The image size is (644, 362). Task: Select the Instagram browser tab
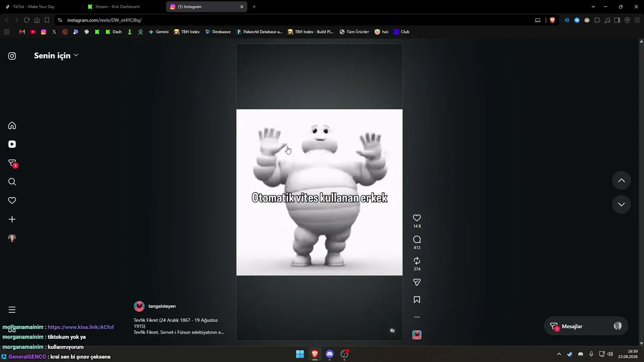tap(206, 7)
